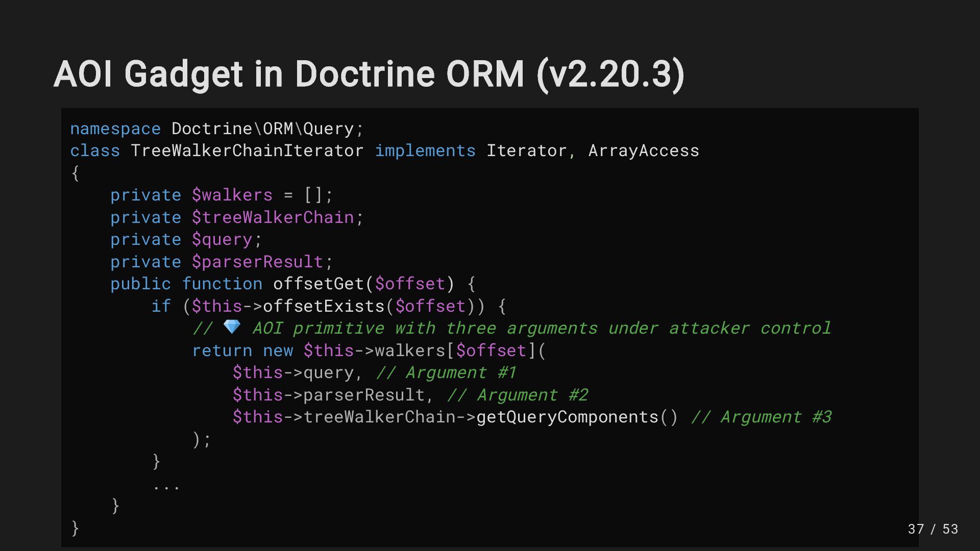The image size is (980, 551).
Task: Click the 'namespace Doctrine\ORM\Query;' line
Action: 217,129
